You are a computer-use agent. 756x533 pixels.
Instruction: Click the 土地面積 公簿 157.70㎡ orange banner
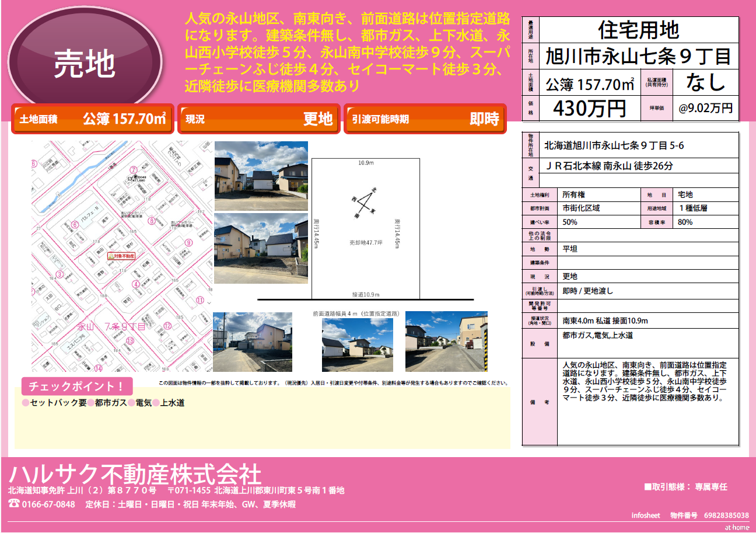pyautogui.click(x=93, y=119)
